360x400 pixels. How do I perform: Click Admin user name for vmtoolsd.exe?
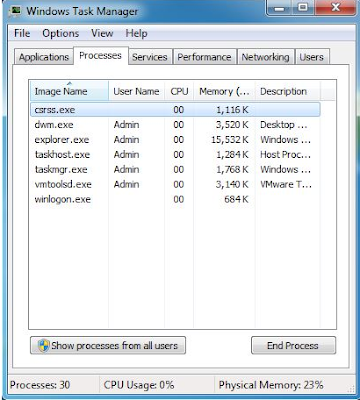[x=126, y=184]
